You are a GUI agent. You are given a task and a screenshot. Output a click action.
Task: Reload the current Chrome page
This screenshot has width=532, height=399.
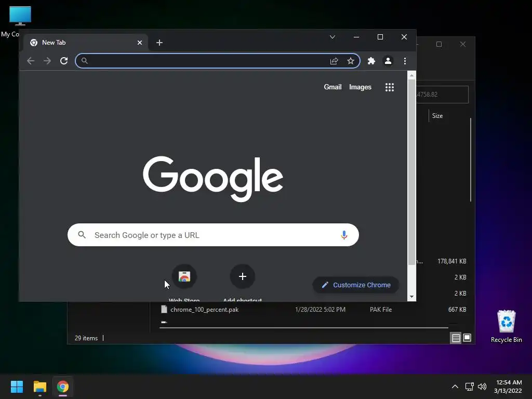tap(64, 61)
